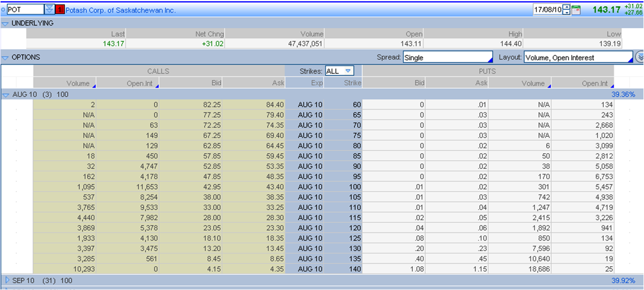Click the underlying Last value 143.17

[x=114, y=44]
